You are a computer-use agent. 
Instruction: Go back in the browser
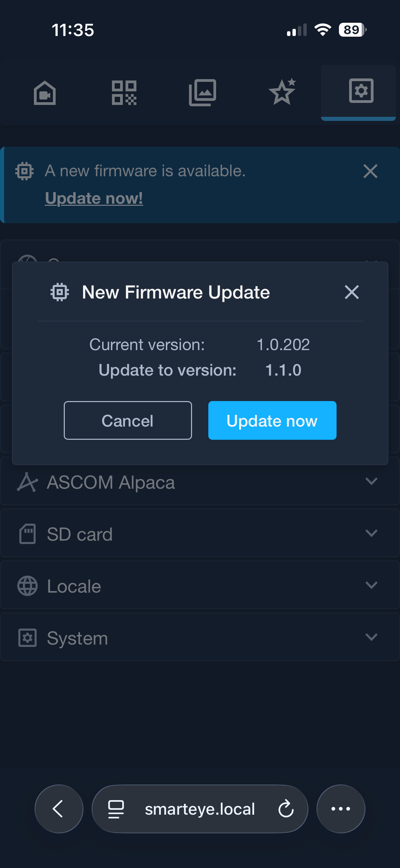pos(59,809)
